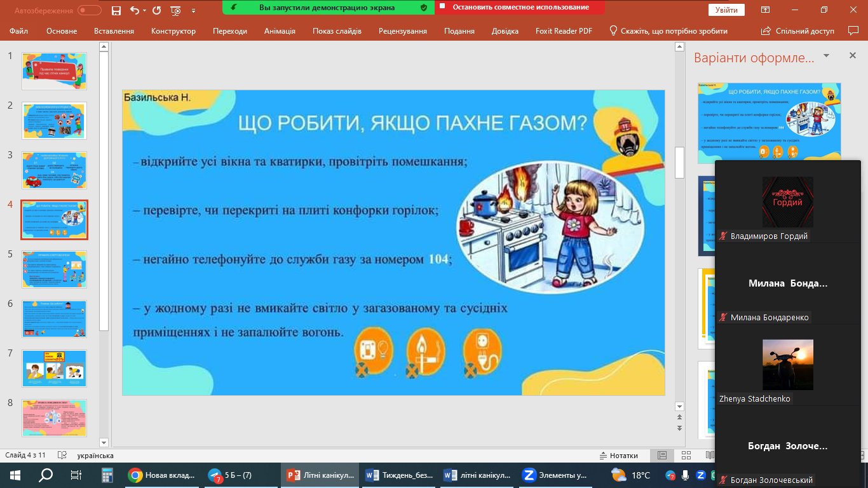
Task: Click the slide panel scroll-down arrow
Action: pos(104,442)
